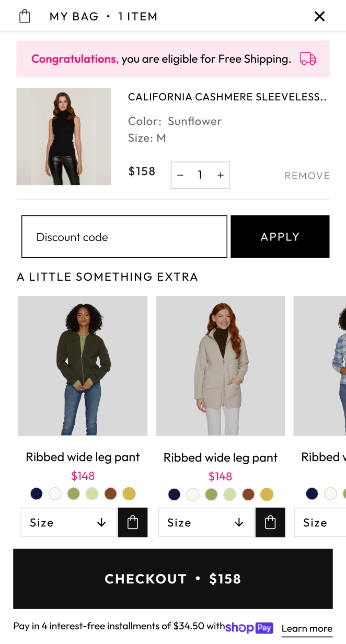Proceed to Checkout for $158
The height and width of the screenshot is (644, 346).
coord(173,579)
